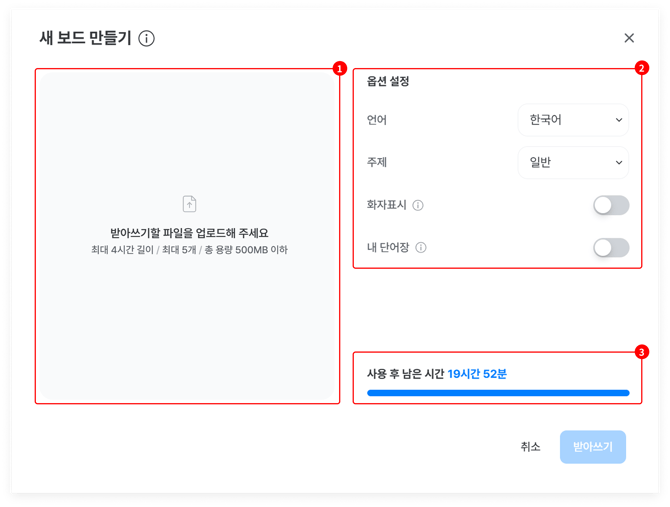Click the info icon next to 내 단어장

click(x=421, y=247)
